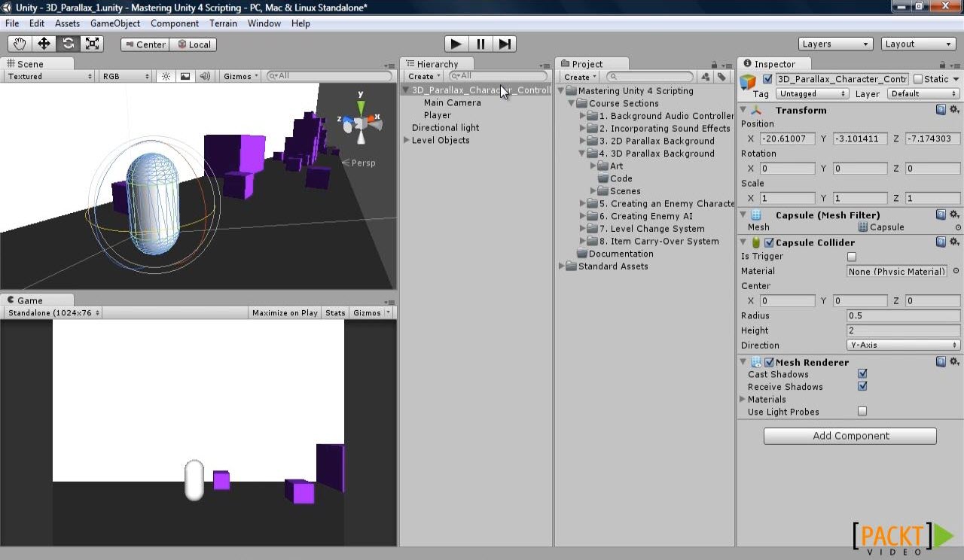Open Mesh object picker circle

(x=958, y=227)
